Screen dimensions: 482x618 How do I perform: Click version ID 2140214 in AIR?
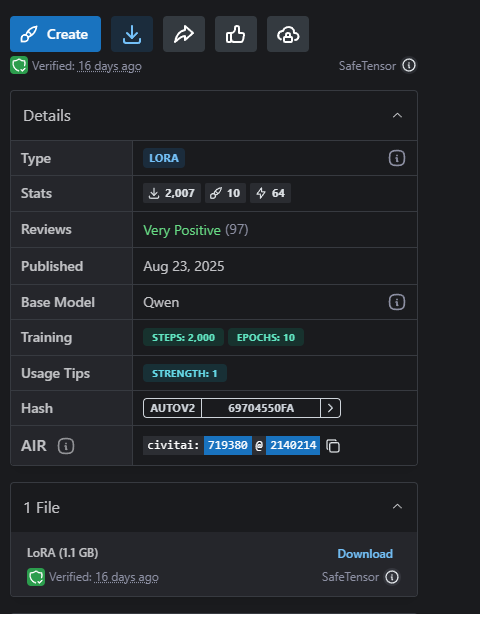coord(293,446)
